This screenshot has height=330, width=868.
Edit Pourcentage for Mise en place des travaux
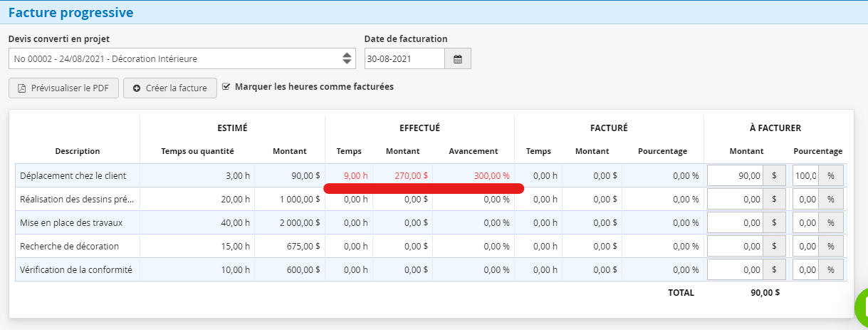click(x=805, y=222)
